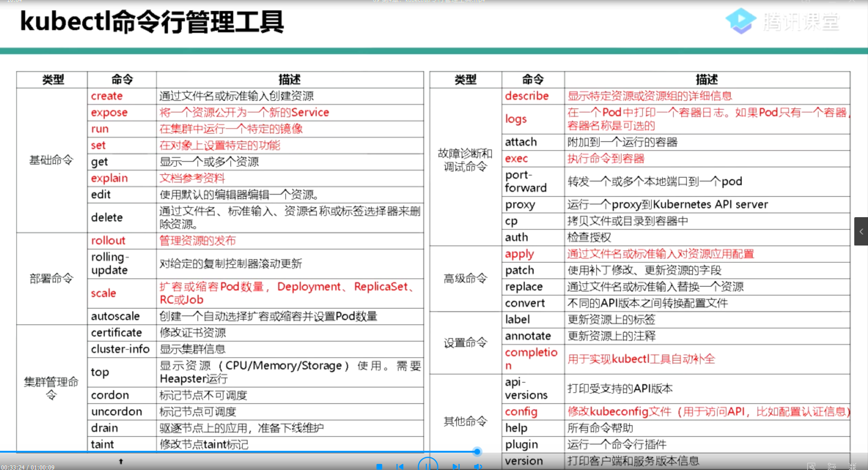Click the 'attach' command cell
This screenshot has height=470, width=868.
coord(533,142)
